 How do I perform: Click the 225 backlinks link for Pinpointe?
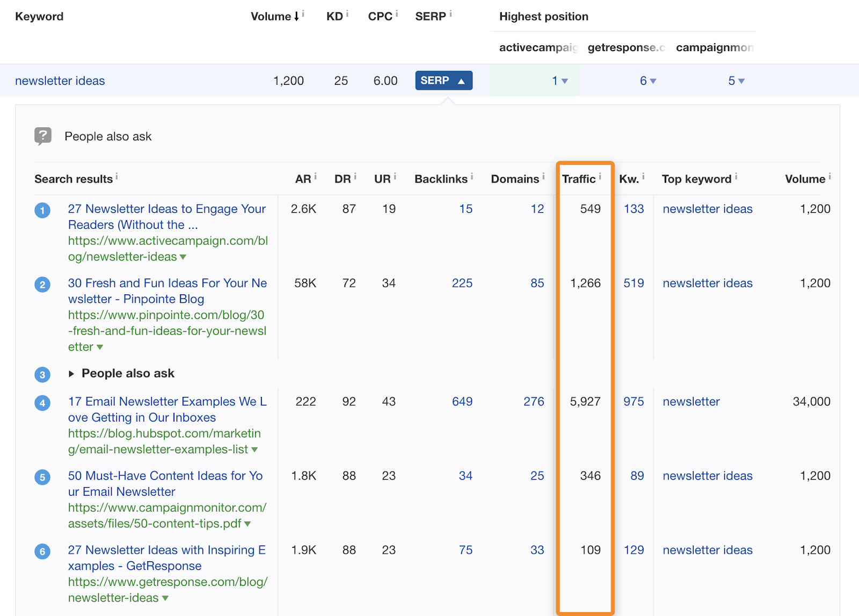(x=462, y=283)
